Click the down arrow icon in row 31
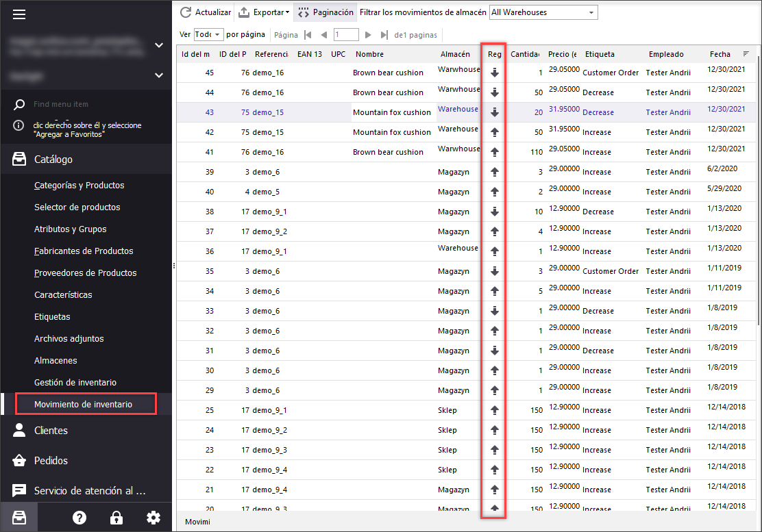The width and height of the screenshot is (762, 532). (494, 351)
